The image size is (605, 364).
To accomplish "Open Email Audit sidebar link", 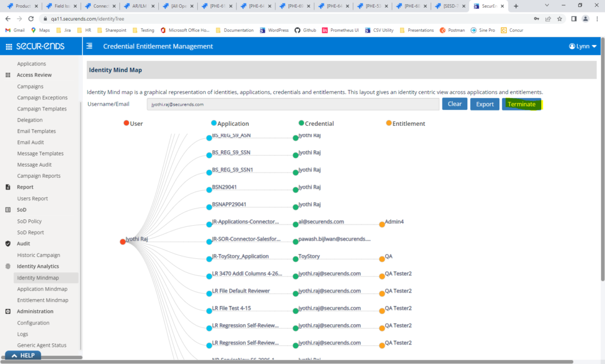I will [31, 142].
